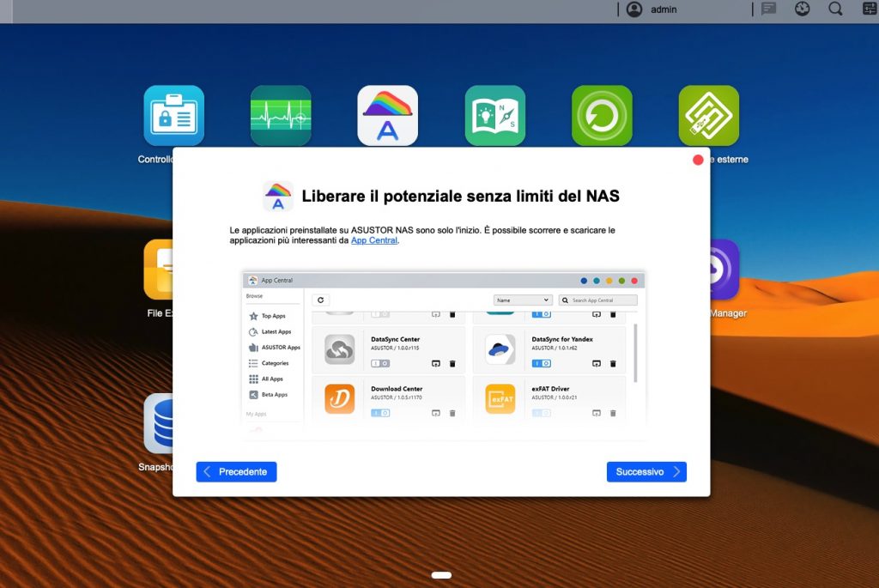Open the system gauge icon in top bar

(x=803, y=9)
